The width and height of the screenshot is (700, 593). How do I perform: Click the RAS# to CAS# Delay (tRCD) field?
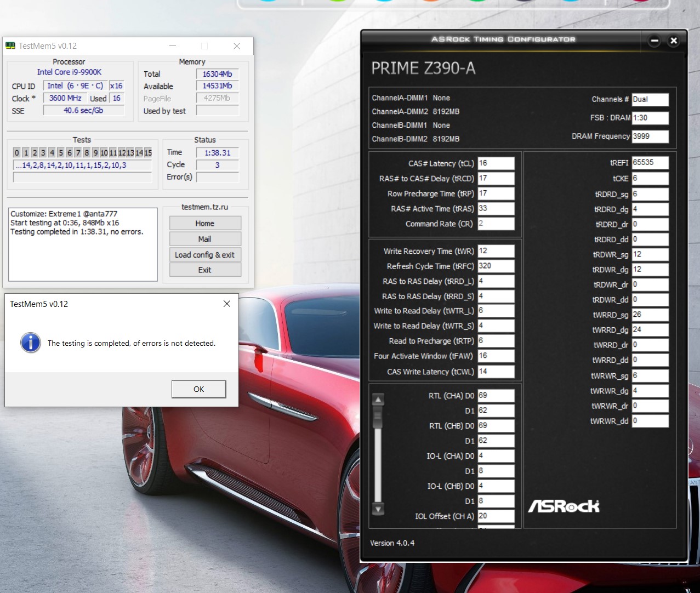pos(496,178)
